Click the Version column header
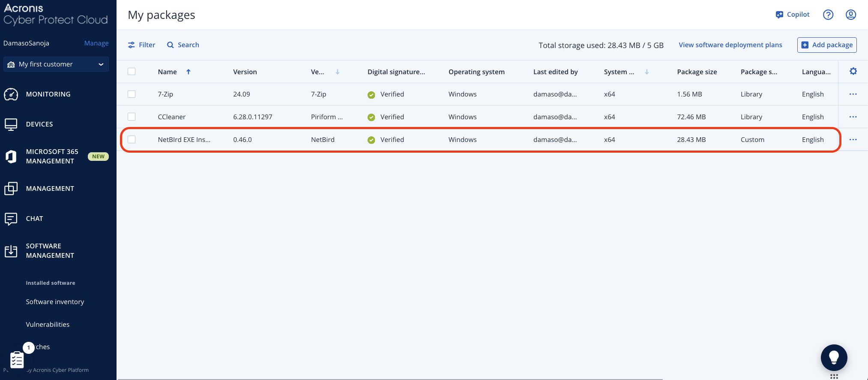The image size is (868, 380). point(245,72)
